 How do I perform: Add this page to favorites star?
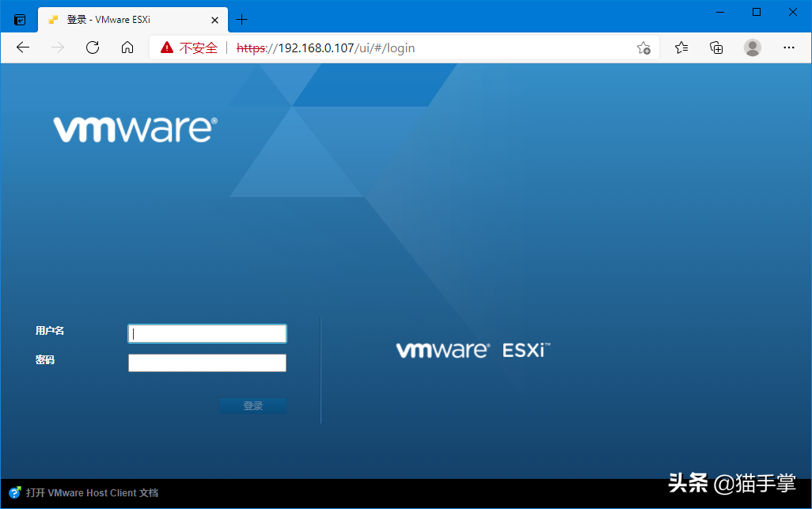pyautogui.click(x=643, y=47)
